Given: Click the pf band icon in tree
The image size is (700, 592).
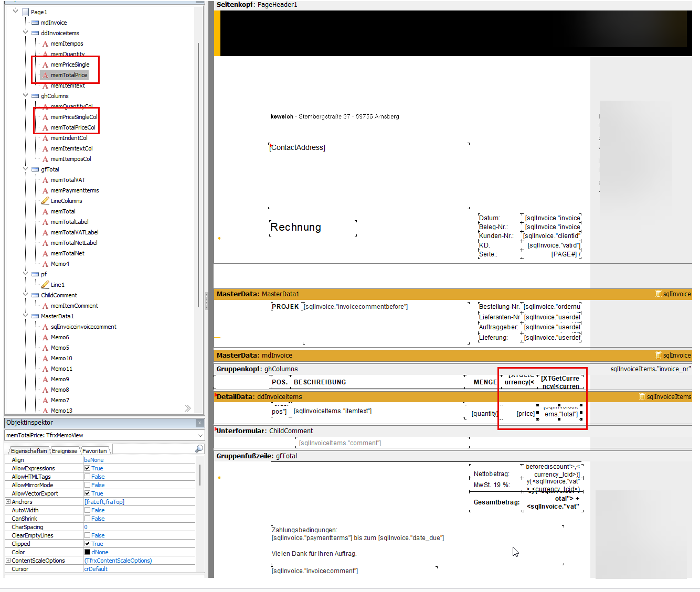Looking at the screenshot, I should 35,274.
